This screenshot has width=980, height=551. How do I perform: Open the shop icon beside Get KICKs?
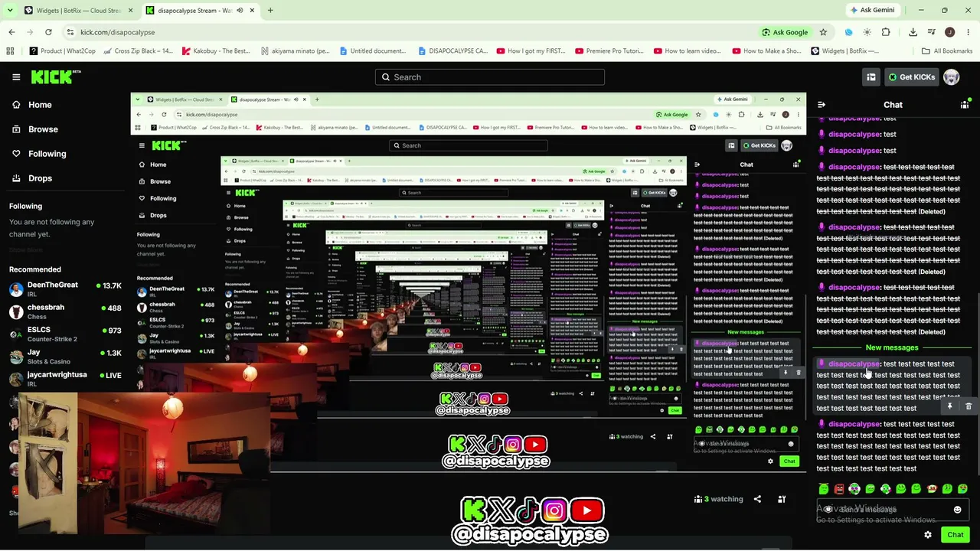pyautogui.click(x=871, y=77)
